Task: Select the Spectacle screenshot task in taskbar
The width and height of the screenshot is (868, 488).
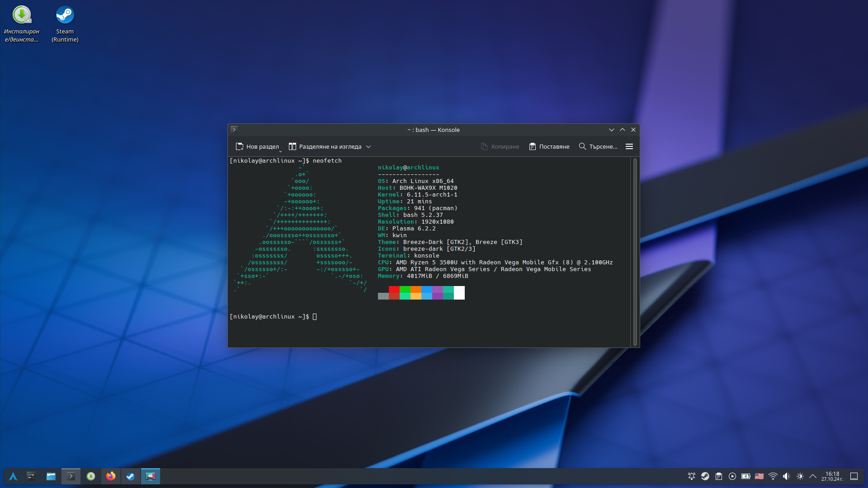Action: click(x=151, y=476)
